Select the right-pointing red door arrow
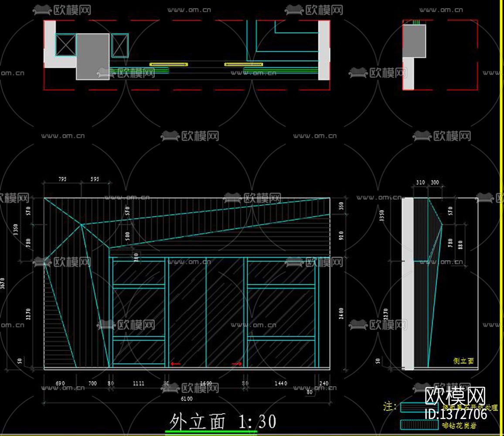 click(237, 364)
